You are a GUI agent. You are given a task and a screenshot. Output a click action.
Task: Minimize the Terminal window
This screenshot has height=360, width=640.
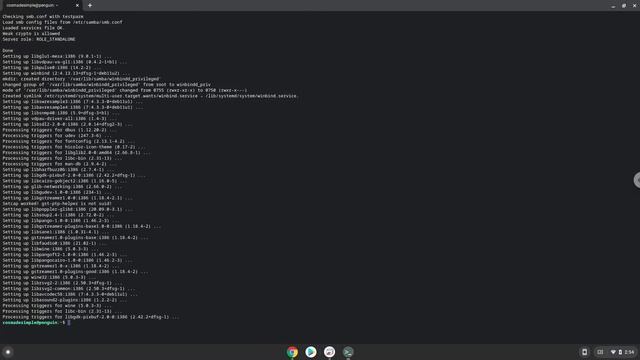point(613,6)
